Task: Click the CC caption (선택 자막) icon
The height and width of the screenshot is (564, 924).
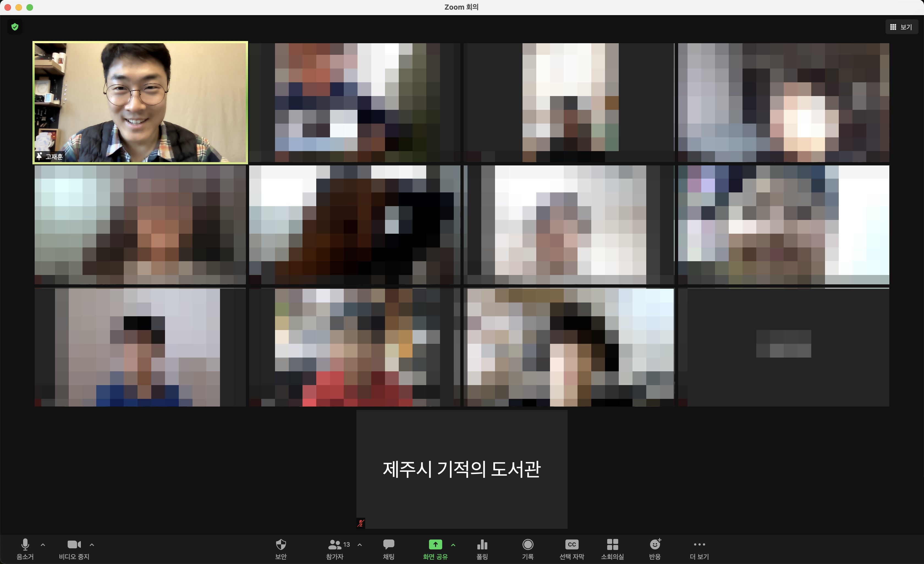Action: [571, 544]
